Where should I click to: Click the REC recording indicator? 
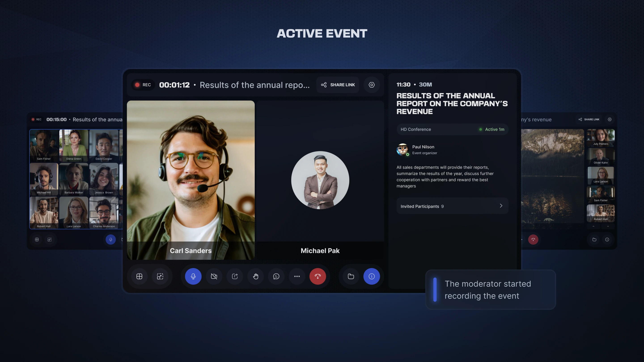click(143, 85)
